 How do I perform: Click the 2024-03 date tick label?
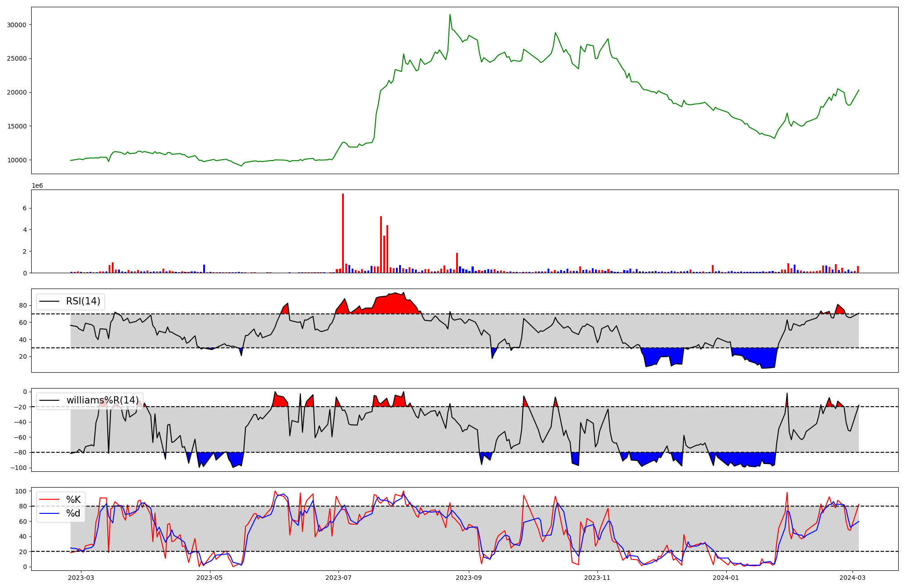[x=853, y=578]
